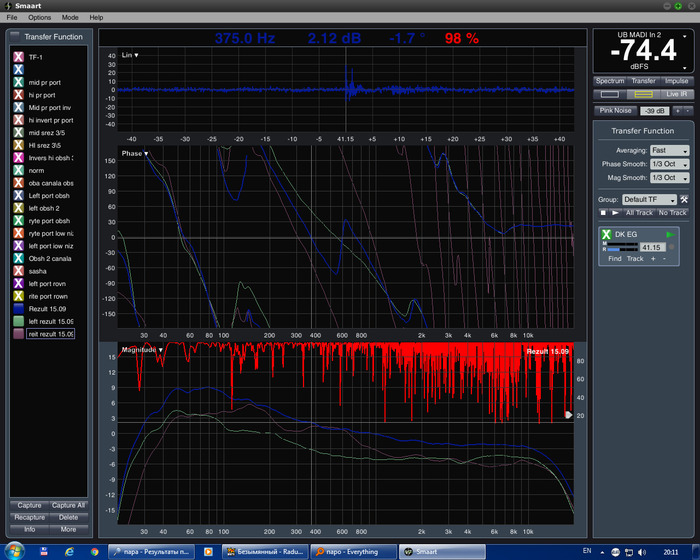Viewport: 700px width, 560px height.
Task: Switch to the Impulse tab
Action: tap(676, 81)
